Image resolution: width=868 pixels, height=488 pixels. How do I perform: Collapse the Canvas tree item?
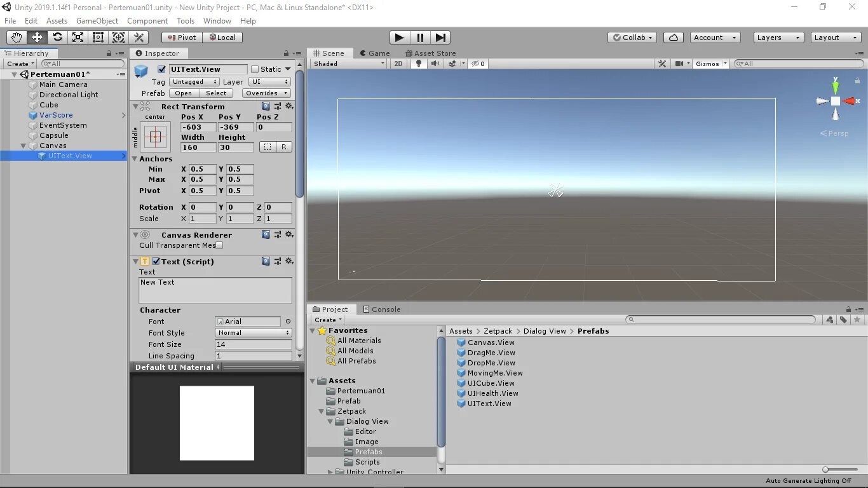24,146
